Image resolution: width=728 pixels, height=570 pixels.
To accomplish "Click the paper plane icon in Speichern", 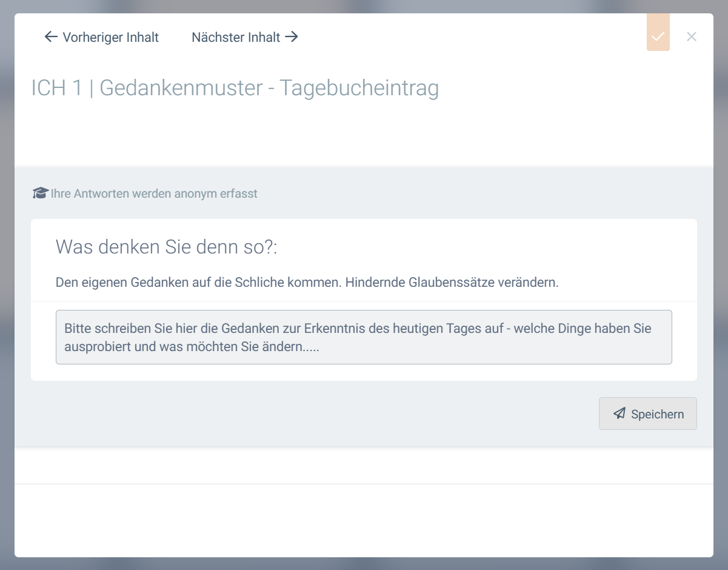I will pyautogui.click(x=619, y=414).
